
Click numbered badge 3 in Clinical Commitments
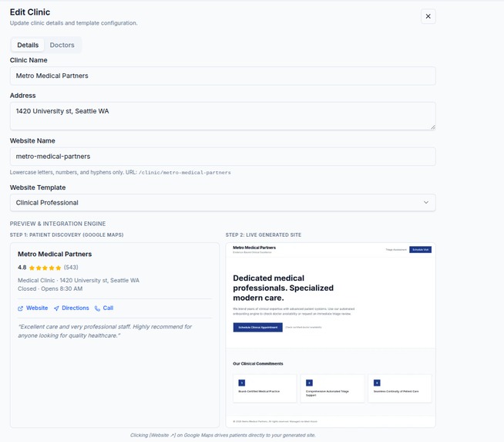(377, 383)
